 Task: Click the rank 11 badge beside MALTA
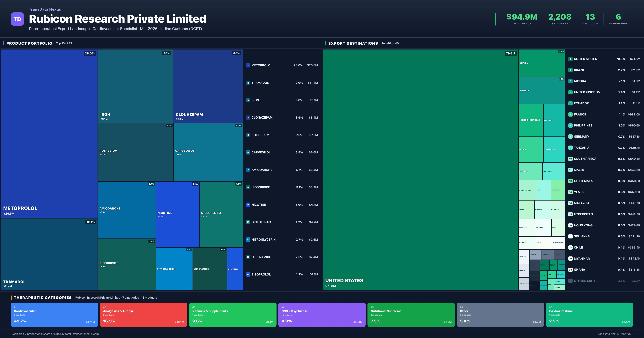tap(570, 170)
